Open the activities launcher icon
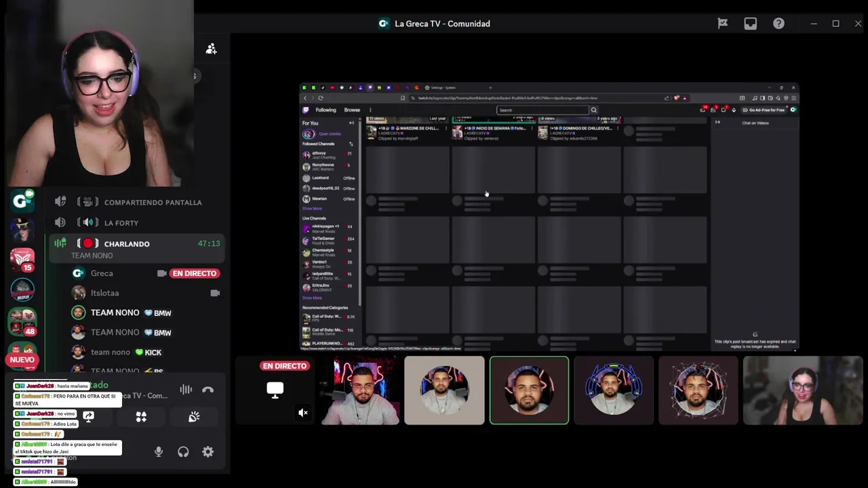868x488 pixels. (x=141, y=417)
